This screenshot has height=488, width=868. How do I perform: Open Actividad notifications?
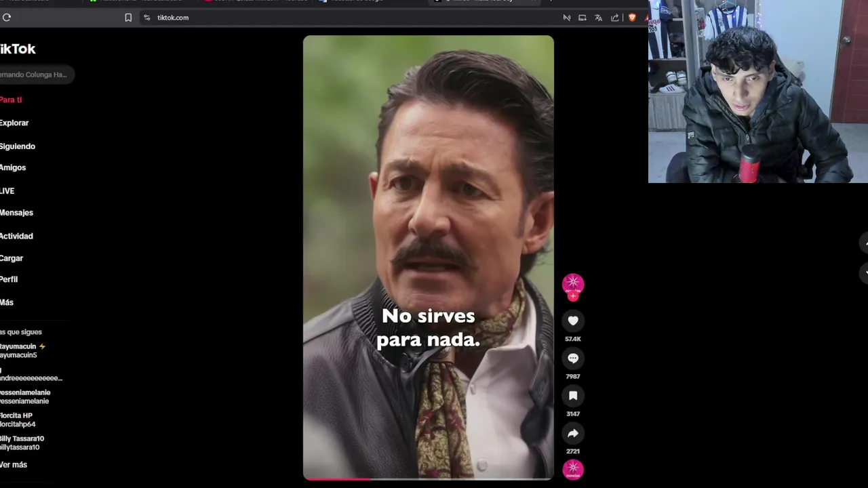tap(16, 236)
